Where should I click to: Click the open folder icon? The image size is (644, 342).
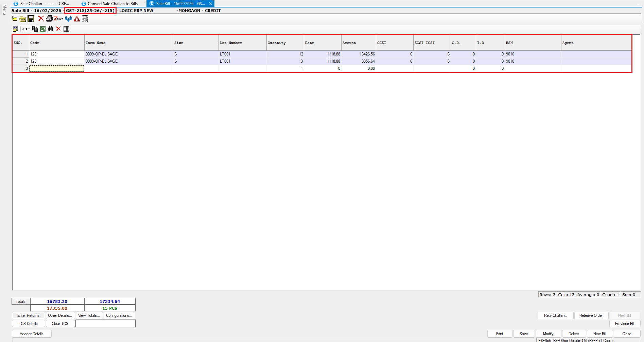pos(23,19)
